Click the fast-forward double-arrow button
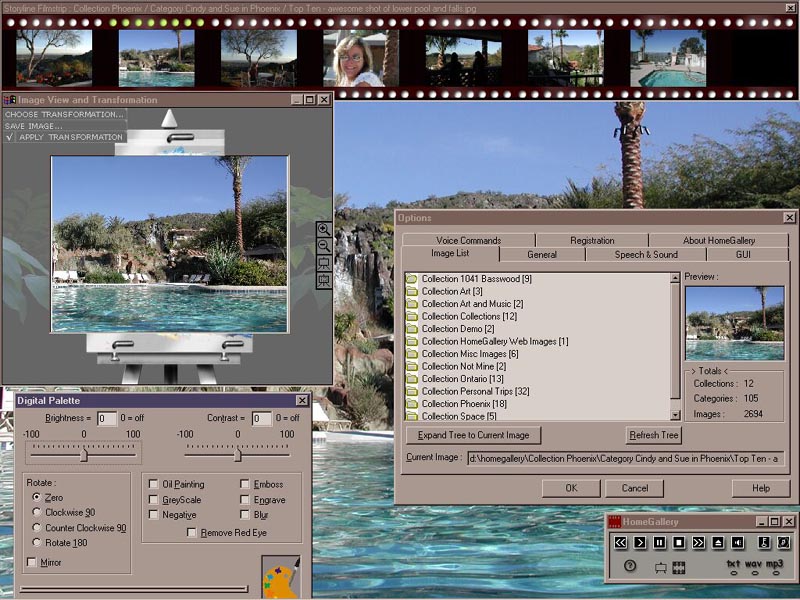This screenshot has height=600, width=800. point(698,542)
